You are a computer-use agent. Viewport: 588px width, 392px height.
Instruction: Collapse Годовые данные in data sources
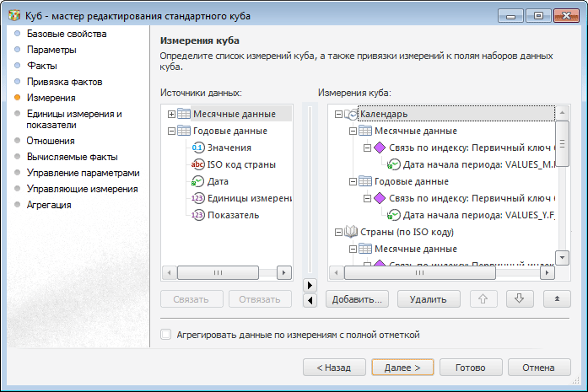click(171, 131)
